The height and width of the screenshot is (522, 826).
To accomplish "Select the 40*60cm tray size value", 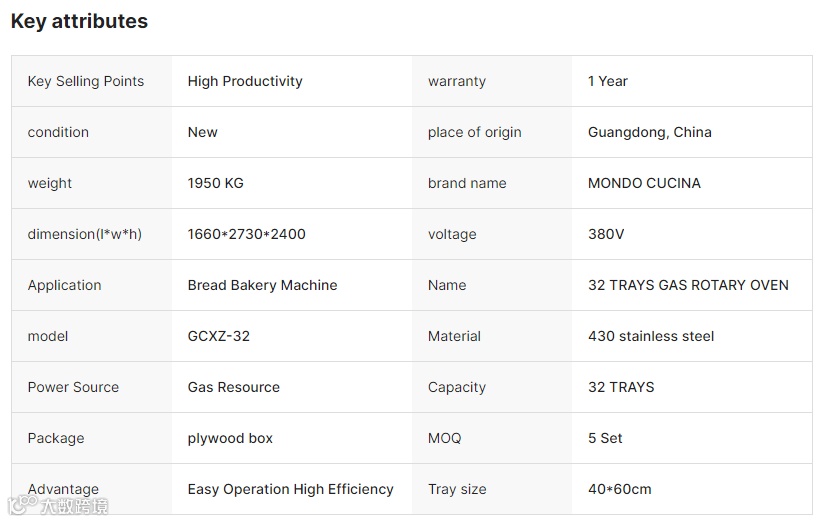I will 620,489.
